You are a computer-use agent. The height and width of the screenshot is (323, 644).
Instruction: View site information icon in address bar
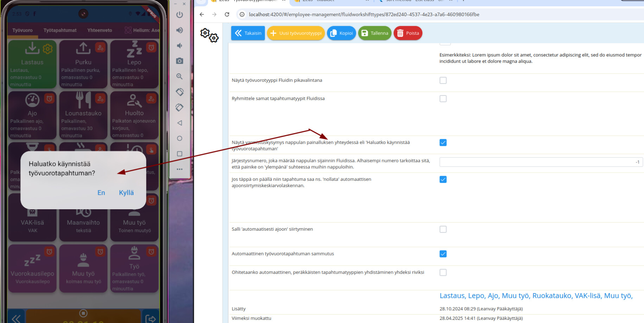[242, 14]
